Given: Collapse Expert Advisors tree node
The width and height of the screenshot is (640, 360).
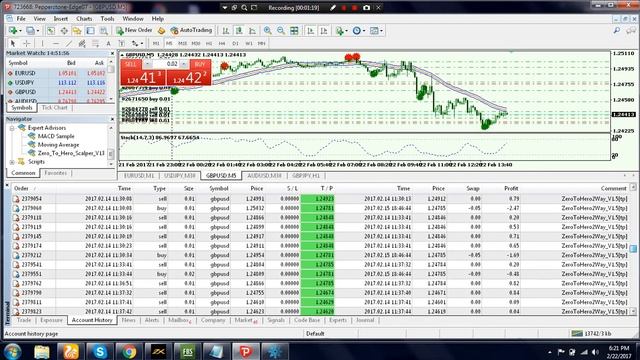Looking at the screenshot, I should click(12, 128).
